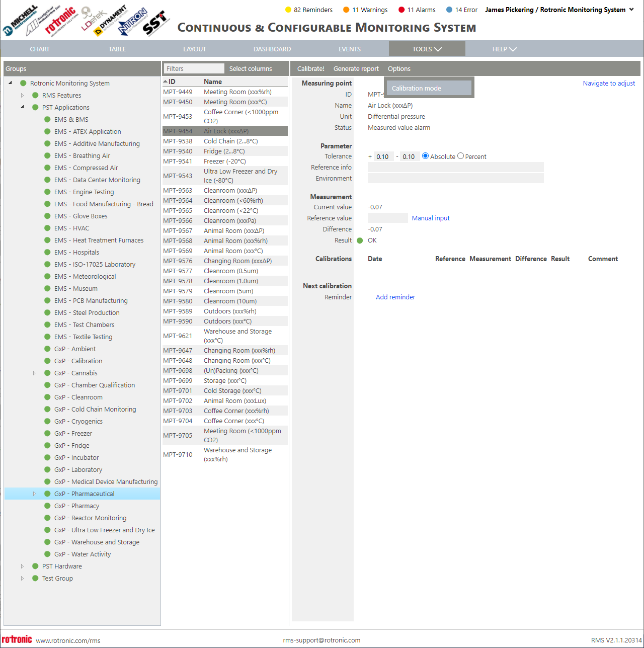The width and height of the screenshot is (644, 648).
Task: Click the green status dot of Test Group
Action: point(35,578)
